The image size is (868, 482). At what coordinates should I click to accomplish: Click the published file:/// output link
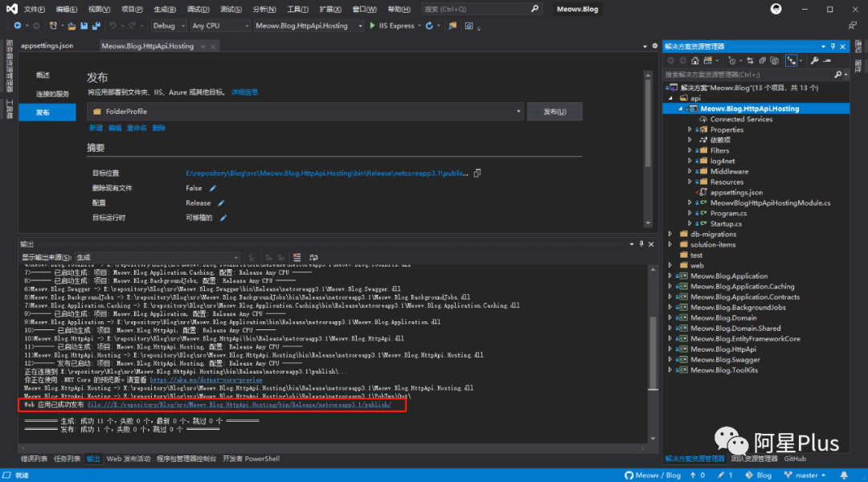pyautogui.click(x=240, y=405)
